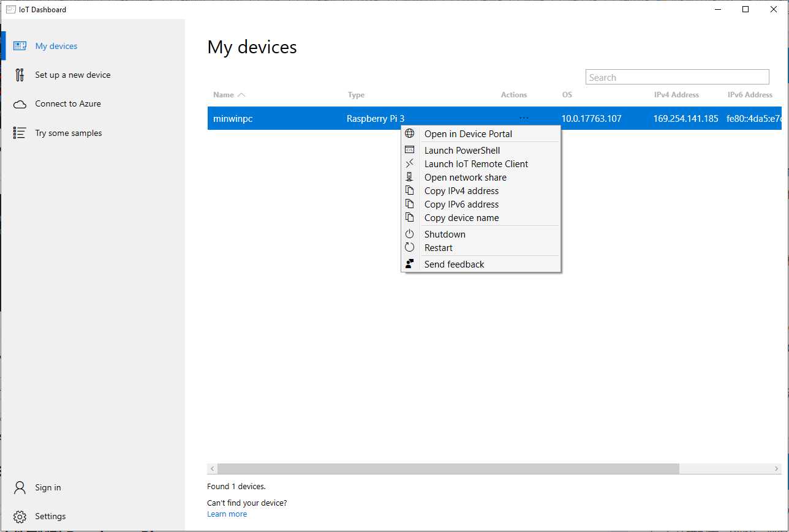Viewport: 789px width, 532px height.
Task: Click the Connect to Azure cloud icon
Action: click(x=20, y=104)
